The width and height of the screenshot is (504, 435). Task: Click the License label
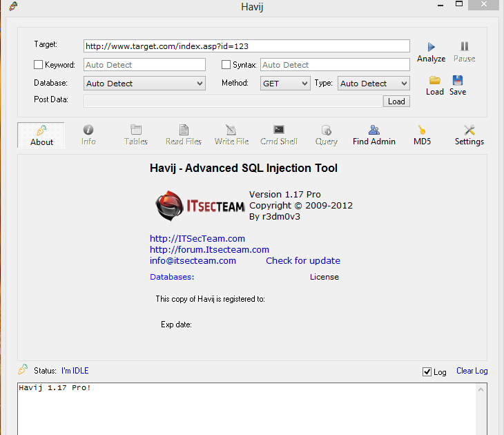[324, 277]
